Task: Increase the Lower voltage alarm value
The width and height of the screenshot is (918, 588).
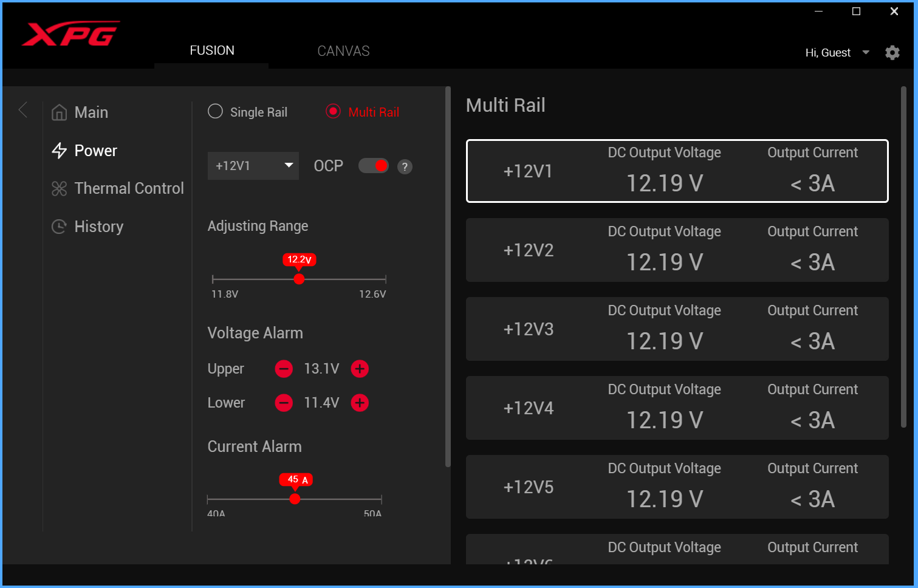Action: click(x=360, y=403)
